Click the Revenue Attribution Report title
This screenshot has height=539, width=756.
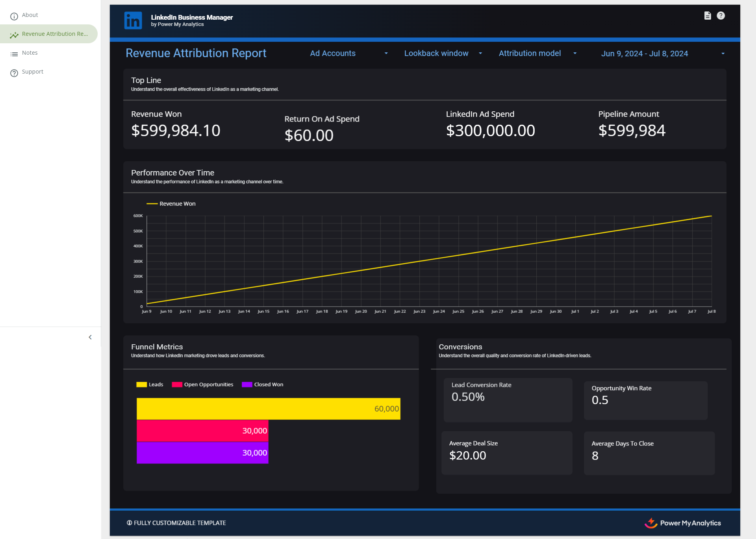pyautogui.click(x=196, y=53)
